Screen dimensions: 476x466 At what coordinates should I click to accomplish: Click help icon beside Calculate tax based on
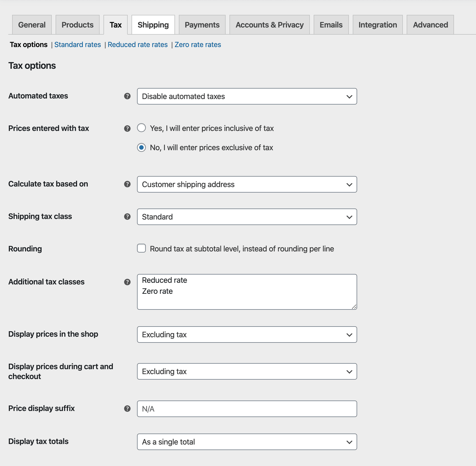coord(127,184)
